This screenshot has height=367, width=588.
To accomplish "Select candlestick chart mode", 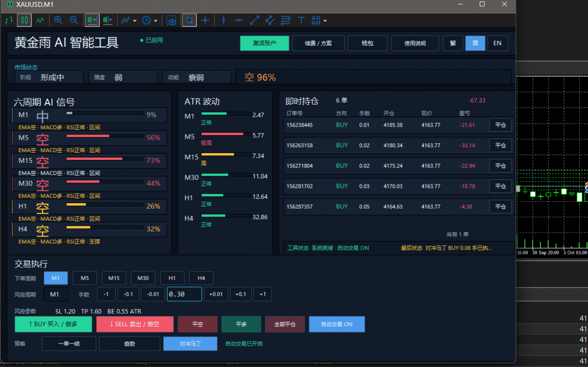I will [x=24, y=20].
